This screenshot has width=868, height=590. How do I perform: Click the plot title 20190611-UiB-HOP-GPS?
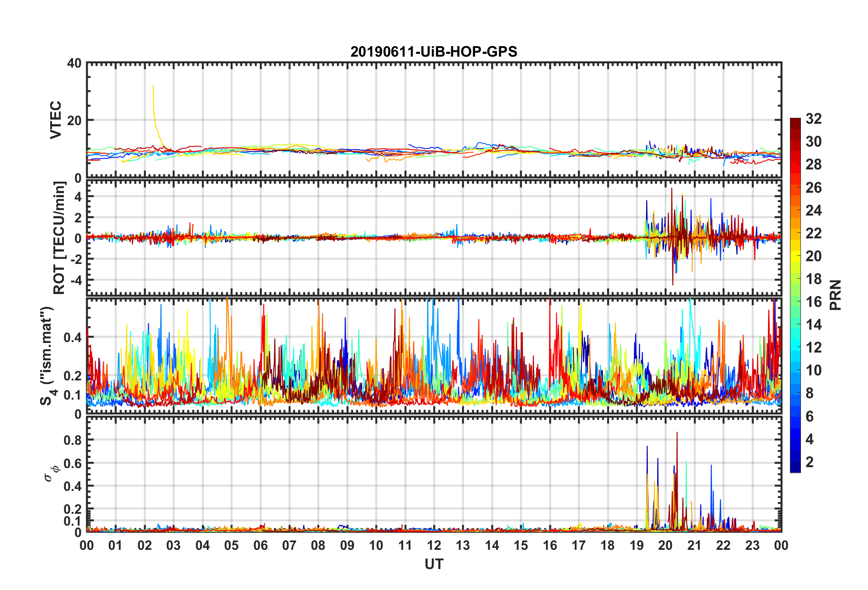pos(434,52)
